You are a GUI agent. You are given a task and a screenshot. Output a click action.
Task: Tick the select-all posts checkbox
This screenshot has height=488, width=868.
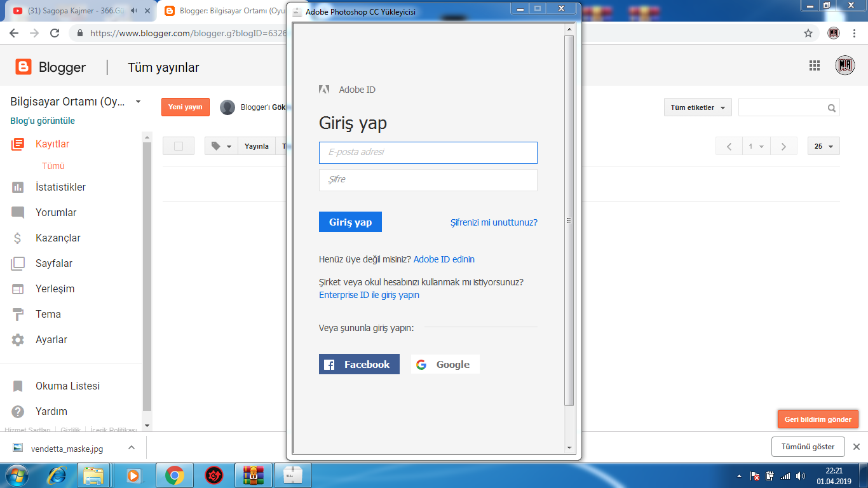(179, 146)
